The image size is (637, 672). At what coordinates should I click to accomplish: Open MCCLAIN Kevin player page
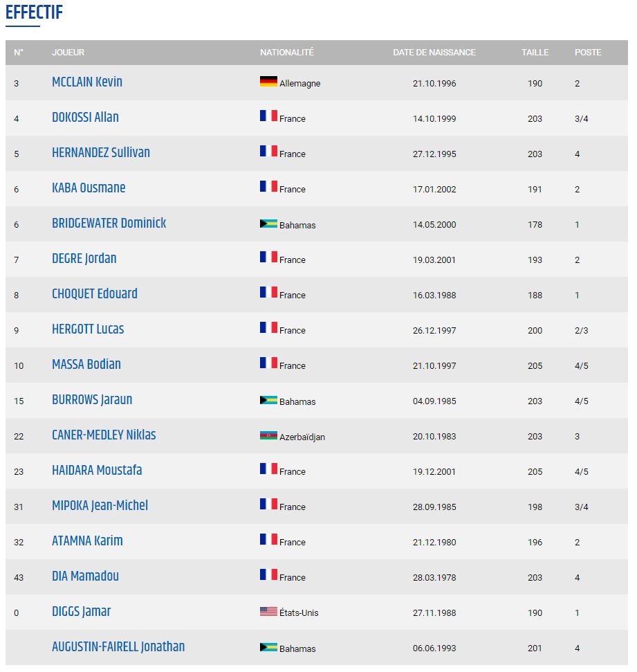point(87,82)
